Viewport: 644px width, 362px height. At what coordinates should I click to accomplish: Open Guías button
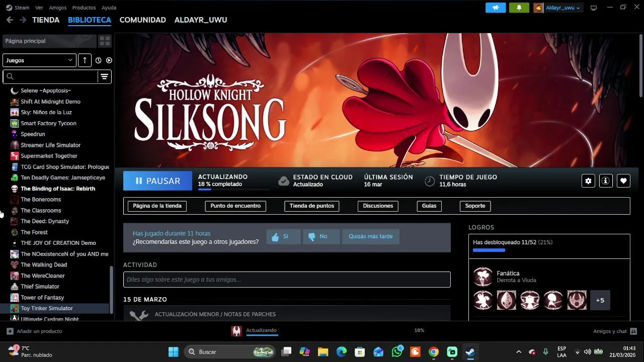(429, 206)
